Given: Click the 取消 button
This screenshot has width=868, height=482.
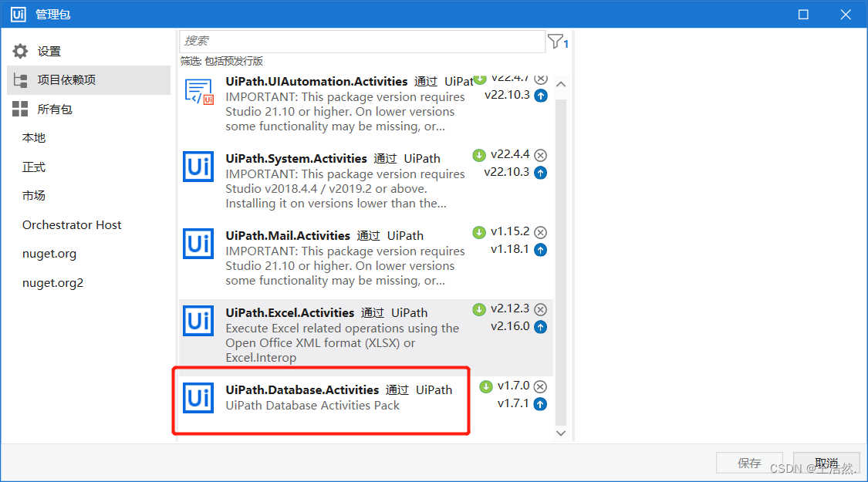Looking at the screenshot, I should coord(826,462).
